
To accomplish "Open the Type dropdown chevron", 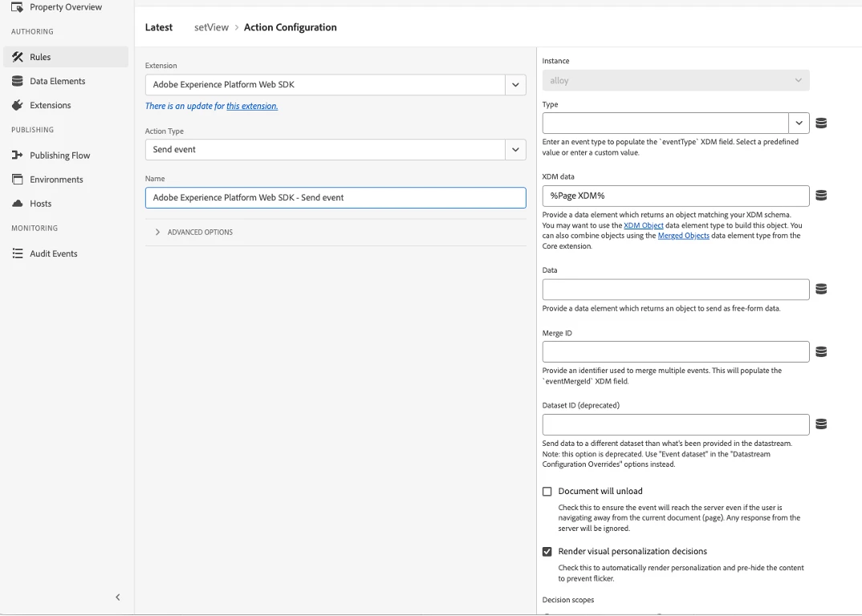I will pos(799,123).
